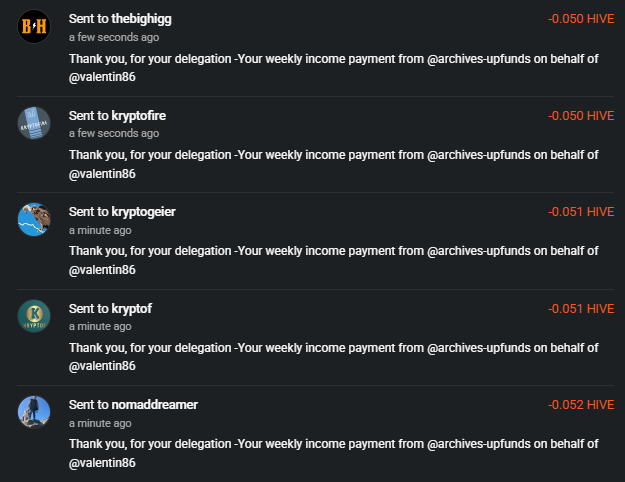Viewport: 625px width, 482px height.
Task: Click -0.050 HIVE amount for thebighigg
Action: pyautogui.click(x=581, y=19)
